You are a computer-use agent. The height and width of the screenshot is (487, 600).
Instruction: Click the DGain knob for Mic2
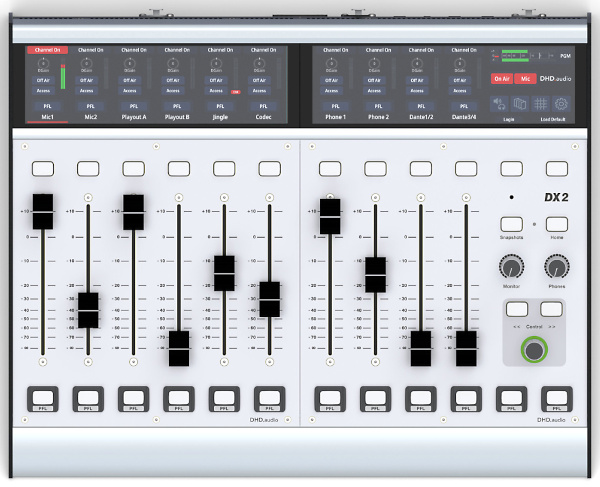click(x=86, y=63)
